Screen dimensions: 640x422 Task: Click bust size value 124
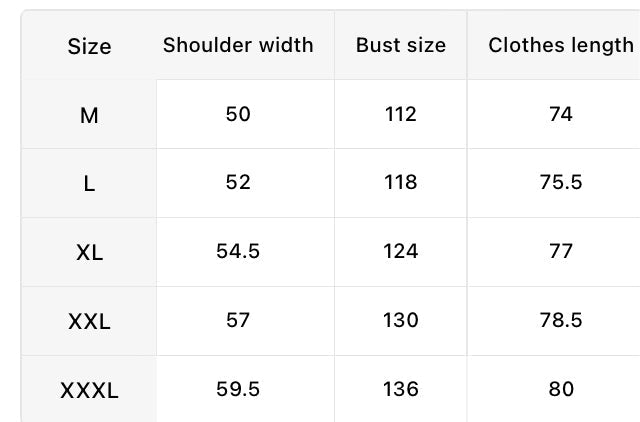(x=401, y=251)
